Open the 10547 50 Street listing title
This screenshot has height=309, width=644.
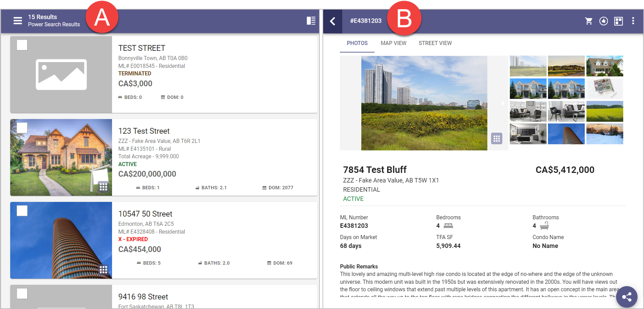(145, 214)
